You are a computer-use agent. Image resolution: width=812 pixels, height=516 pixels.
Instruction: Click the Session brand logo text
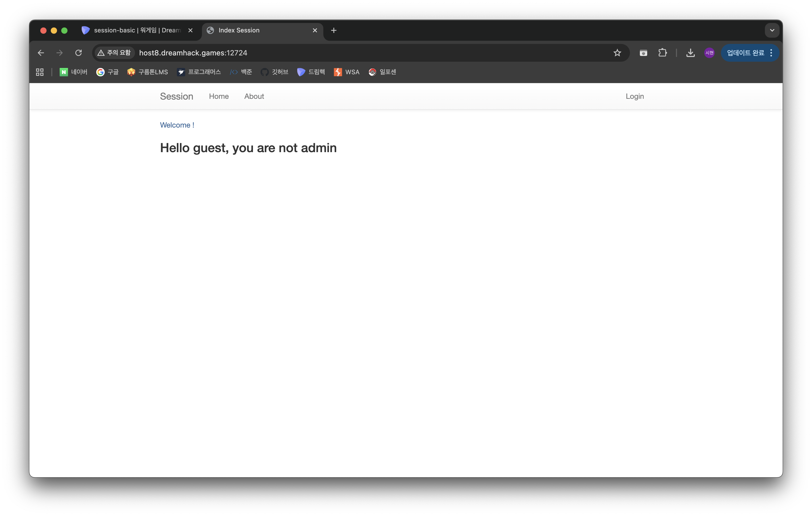coord(176,96)
